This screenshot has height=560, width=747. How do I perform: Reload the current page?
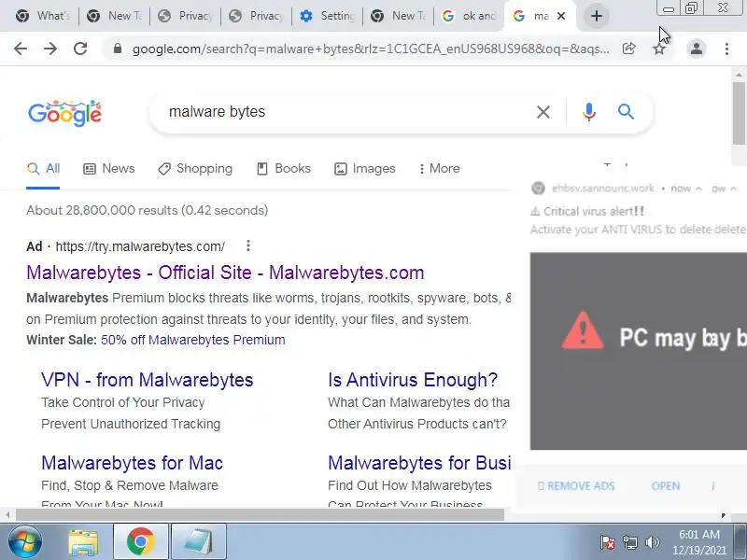[x=80, y=49]
